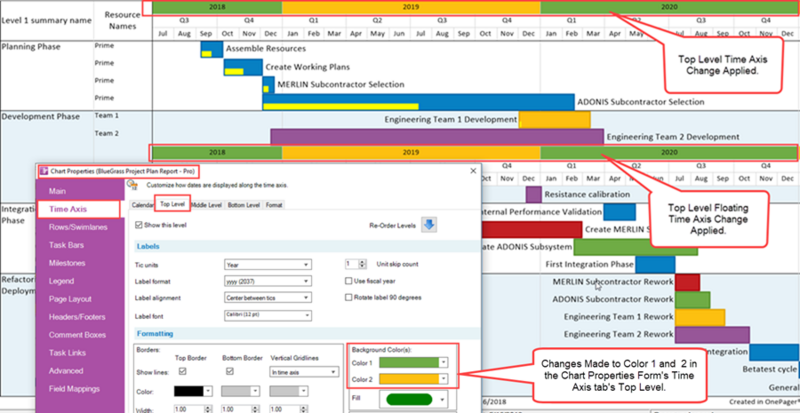
Task: Open the Bottom Border gray color dropdown
Action: point(240,391)
